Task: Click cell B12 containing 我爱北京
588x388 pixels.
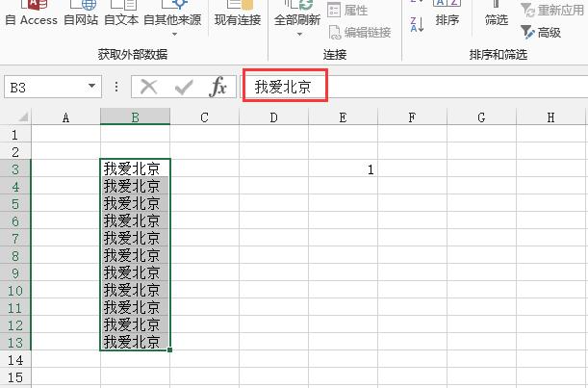Action: tap(136, 325)
